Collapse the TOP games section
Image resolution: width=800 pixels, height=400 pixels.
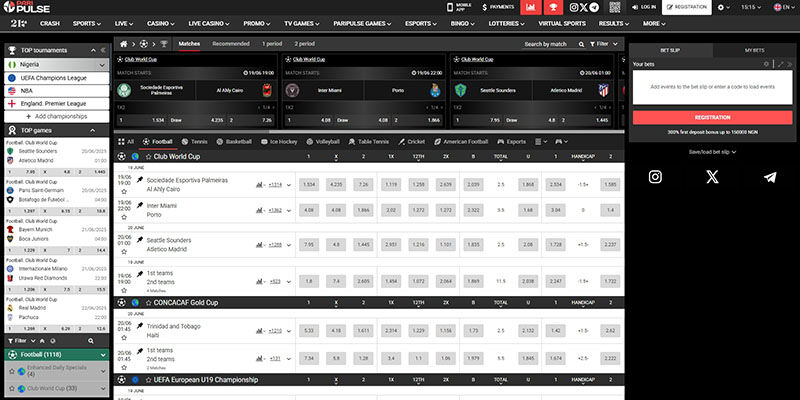tap(92, 130)
